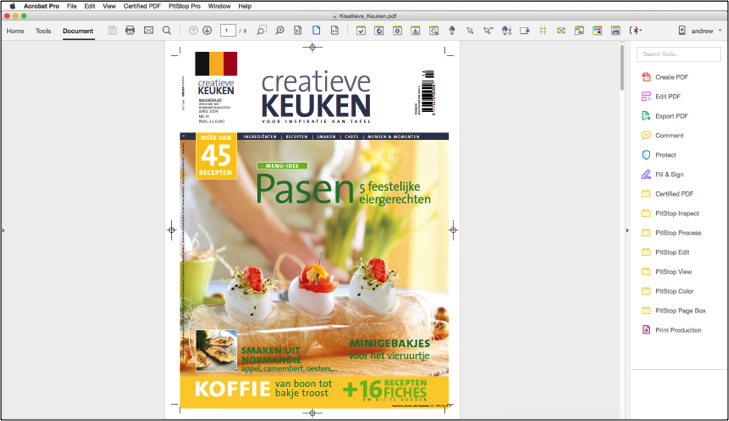Open the Comment tool
The width and height of the screenshot is (729, 421).
[663, 136]
